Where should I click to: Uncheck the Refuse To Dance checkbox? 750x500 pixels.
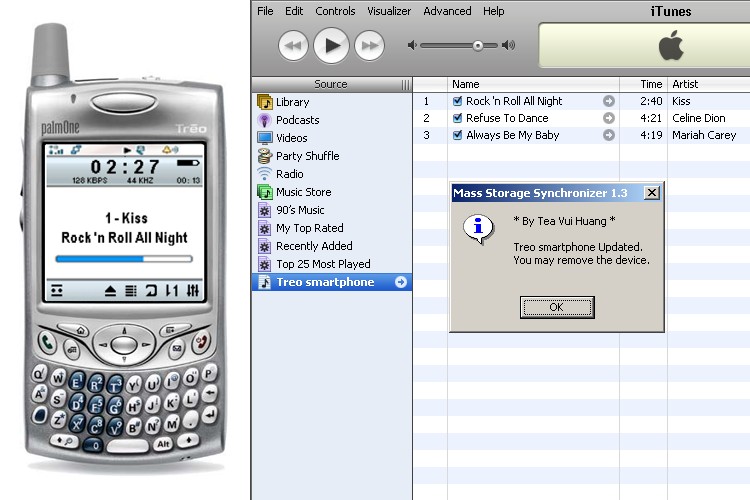click(x=457, y=118)
